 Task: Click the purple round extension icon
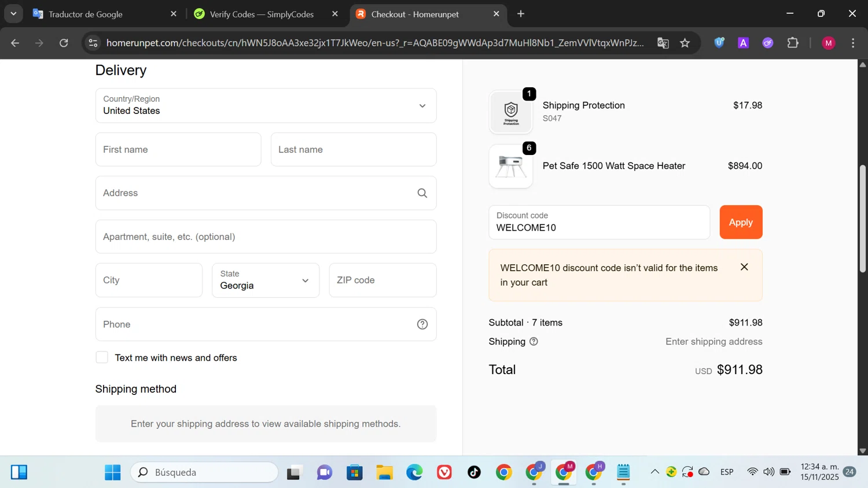pos(768,43)
